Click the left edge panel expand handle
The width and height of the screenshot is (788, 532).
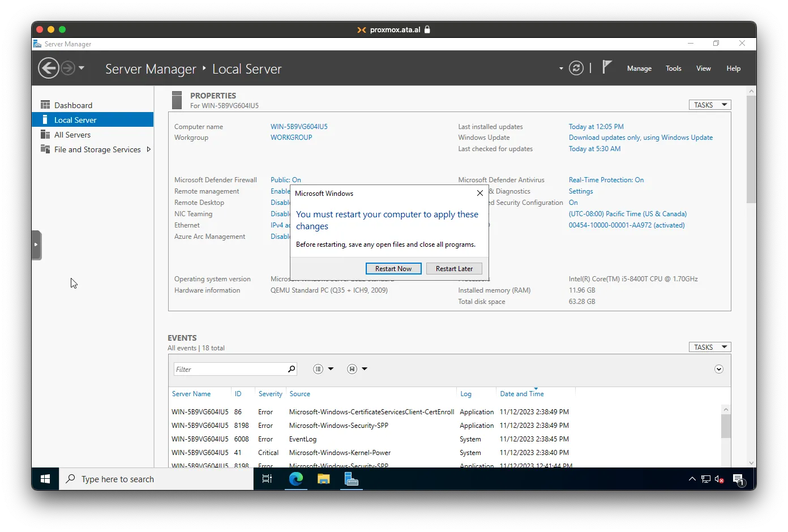(36, 245)
